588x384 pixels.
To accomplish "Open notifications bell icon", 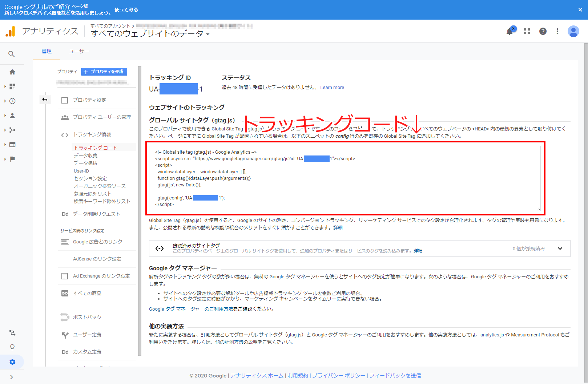I will [x=510, y=31].
